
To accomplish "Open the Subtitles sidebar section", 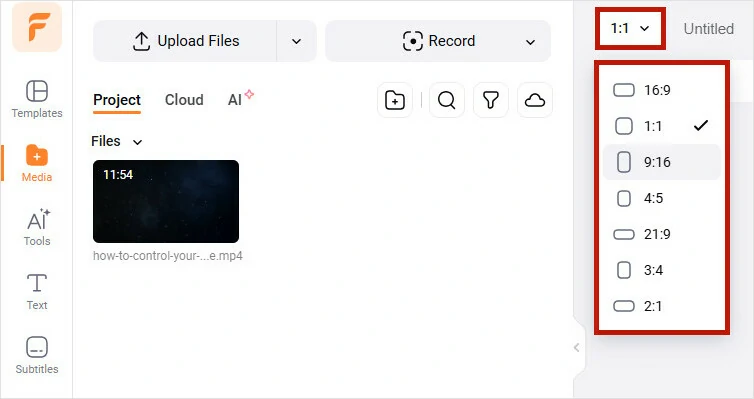I will click(x=37, y=356).
